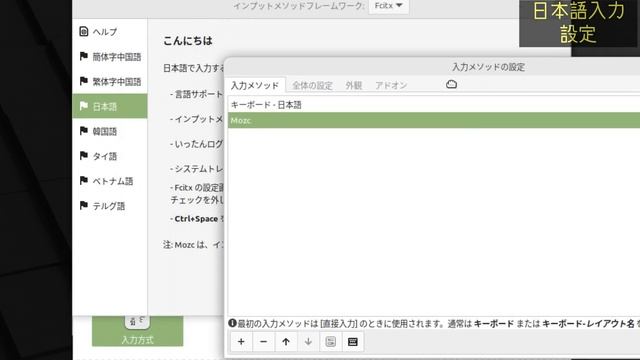
Task: Open ヘルプ in the sidebar
Action: (110, 31)
